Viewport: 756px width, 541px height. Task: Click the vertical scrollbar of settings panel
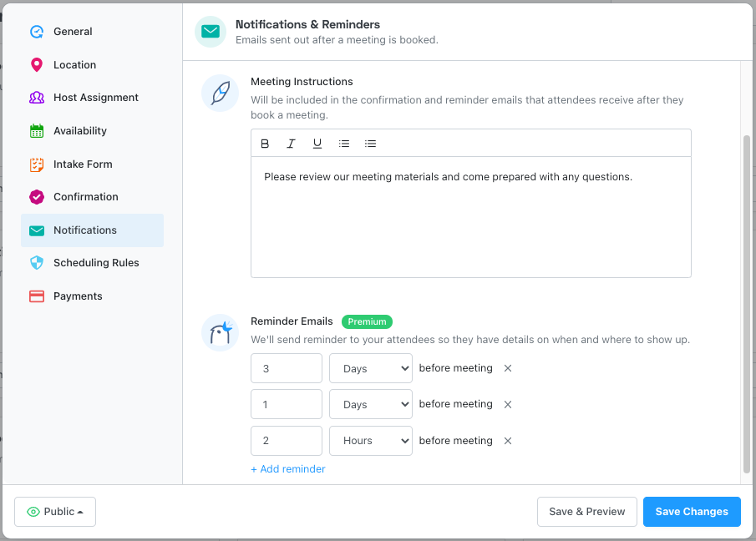(746, 304)
